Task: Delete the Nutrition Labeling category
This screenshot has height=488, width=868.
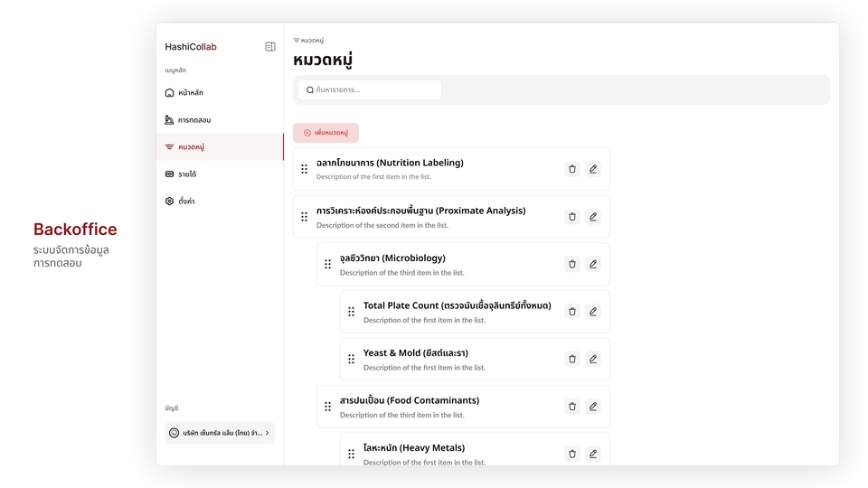Action: point(571,169)
